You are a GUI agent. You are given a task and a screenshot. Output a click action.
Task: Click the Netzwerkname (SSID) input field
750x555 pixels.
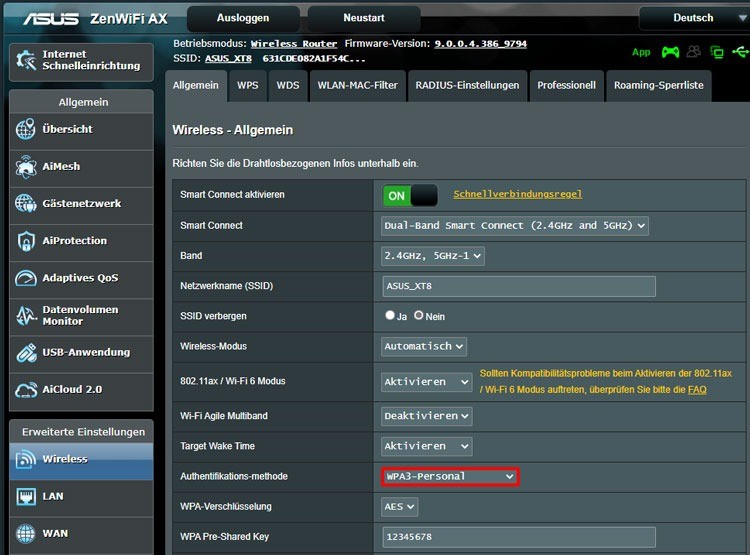[x=519, y=286]
